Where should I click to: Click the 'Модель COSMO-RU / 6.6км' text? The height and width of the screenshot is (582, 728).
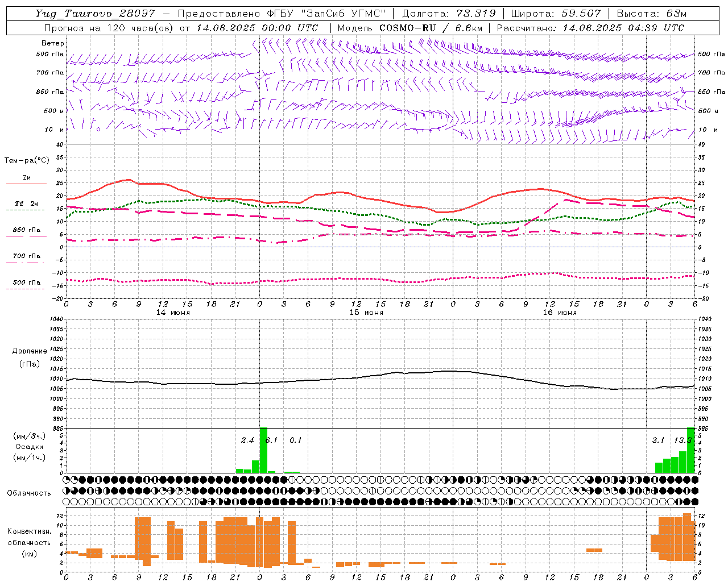pos(410,28)
